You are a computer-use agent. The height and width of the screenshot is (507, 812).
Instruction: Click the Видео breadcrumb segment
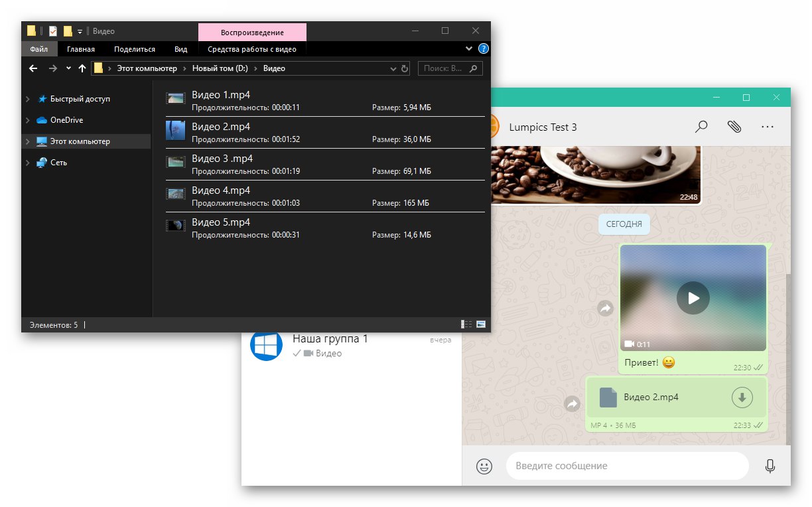[x=274, y=68]
